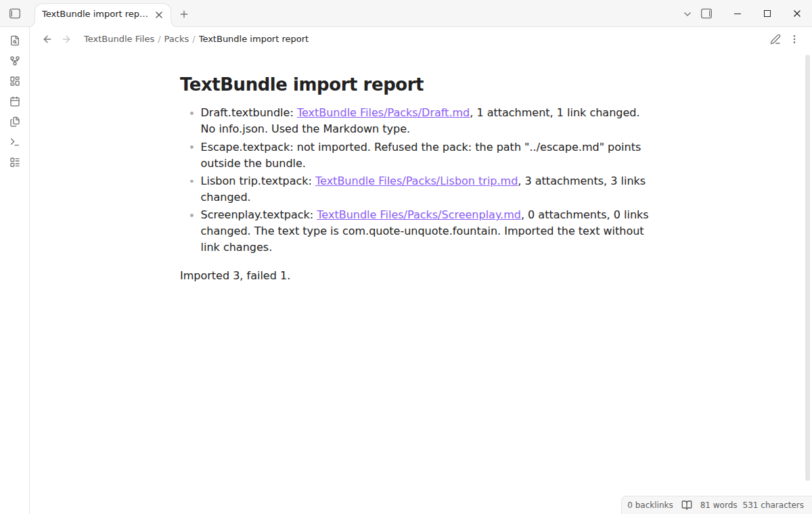812x514 pixels.
Task: Open the command palette icon
Action: (x=15, y=142)
